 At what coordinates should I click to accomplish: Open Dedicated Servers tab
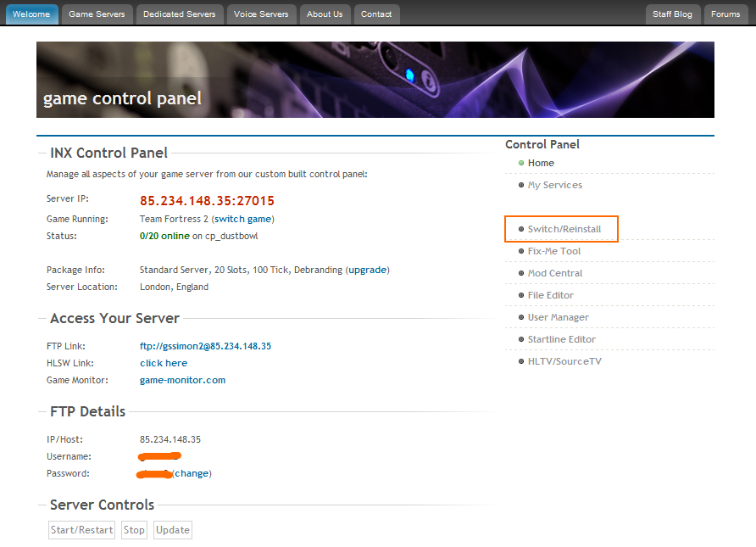180,14
